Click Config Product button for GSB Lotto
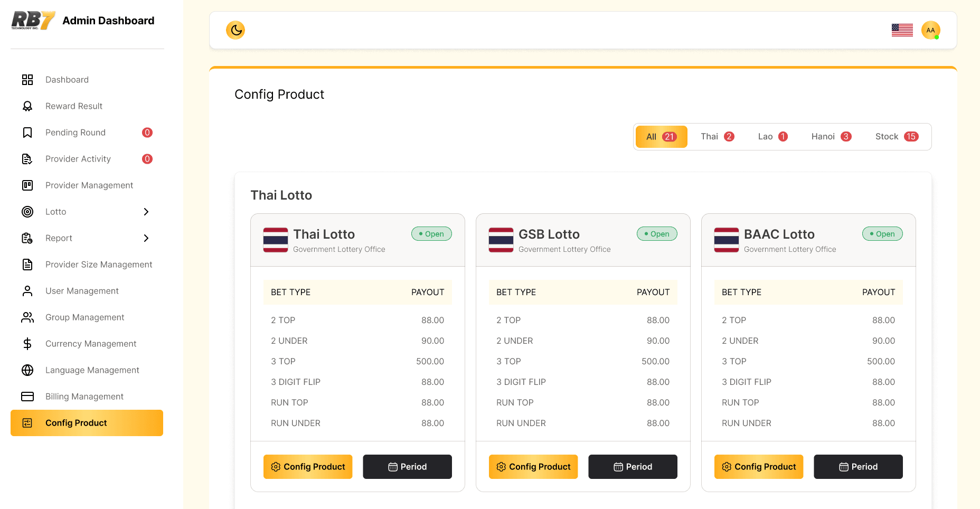This screenshot has height=509, width=980. coord(533,467)
